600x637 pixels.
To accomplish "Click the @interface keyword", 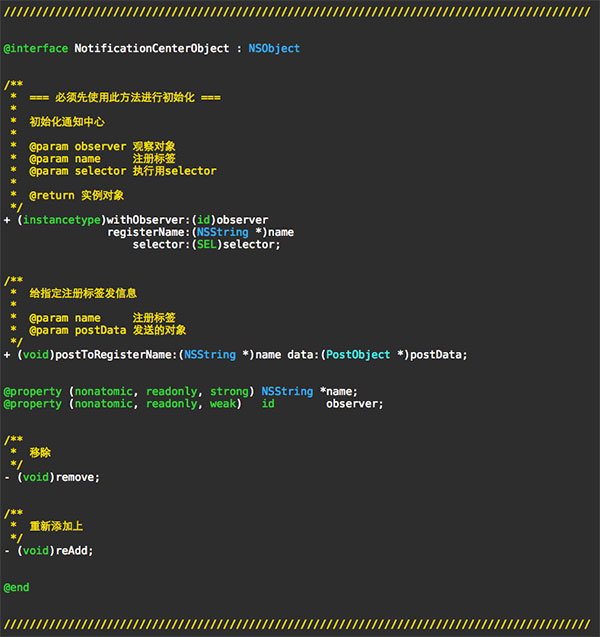I will click(36, 48).
